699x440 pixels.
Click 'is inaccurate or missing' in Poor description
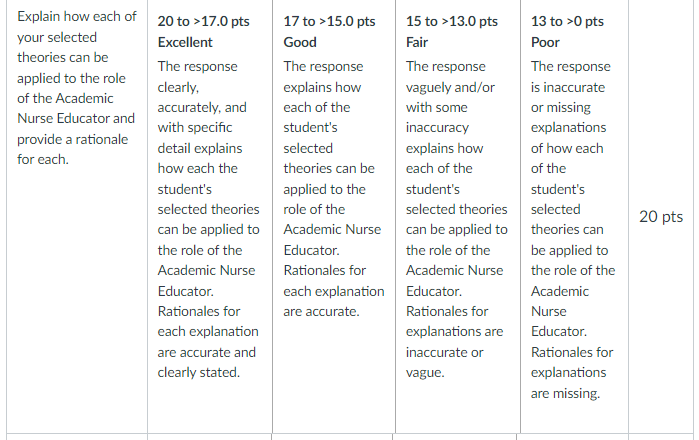click(567, 98)
